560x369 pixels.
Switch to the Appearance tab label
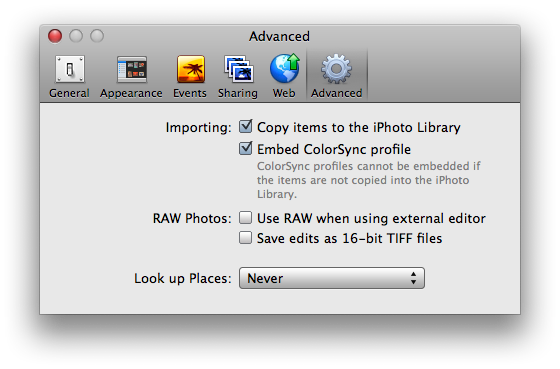pos(131,93)
